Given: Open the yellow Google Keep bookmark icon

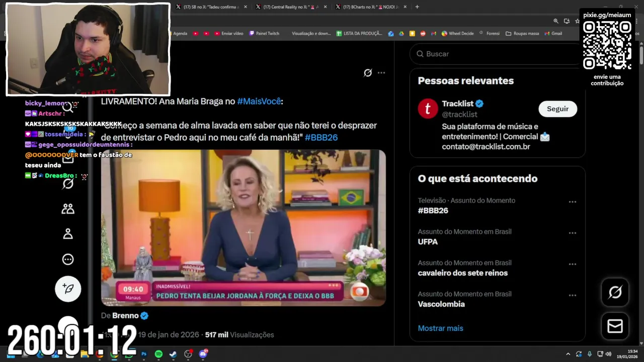Looking at the screenshot, I should (412, 34).
